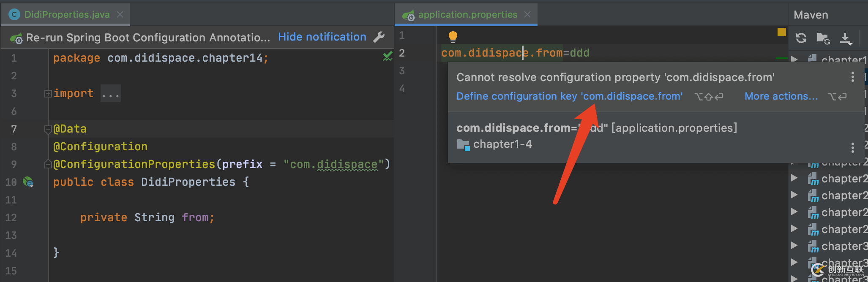Click Define configuration key 'com.didispace.from'
Screen dimensions: 868x282
tap(569, 96)
